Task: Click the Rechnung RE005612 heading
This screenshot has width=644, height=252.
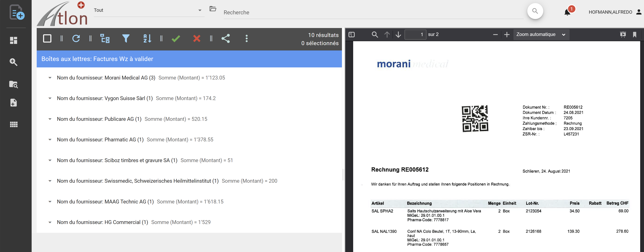Action: tap(400, 169)
